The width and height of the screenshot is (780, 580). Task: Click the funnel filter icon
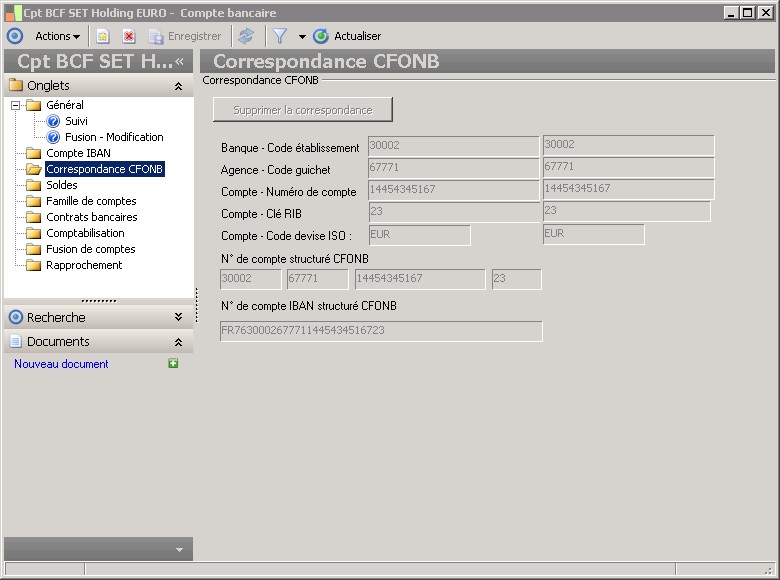click(x=280, y=36)
